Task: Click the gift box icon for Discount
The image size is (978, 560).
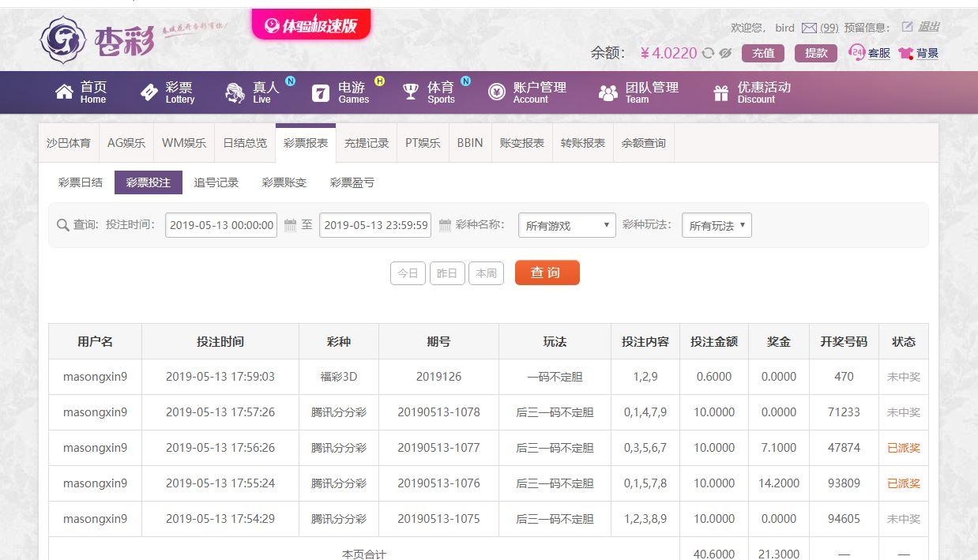Action: coord(720,93)
